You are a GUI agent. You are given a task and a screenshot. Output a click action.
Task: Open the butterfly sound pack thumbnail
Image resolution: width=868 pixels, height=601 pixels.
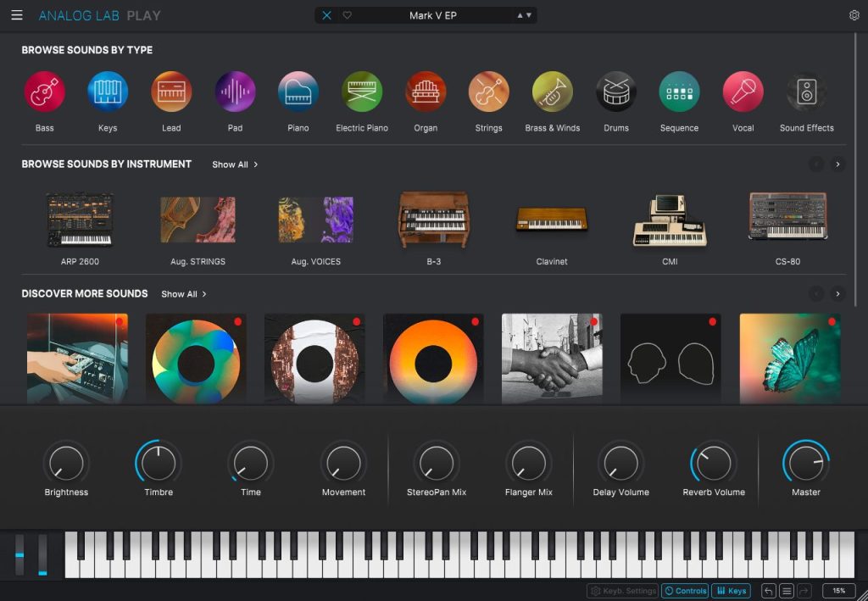790,359
